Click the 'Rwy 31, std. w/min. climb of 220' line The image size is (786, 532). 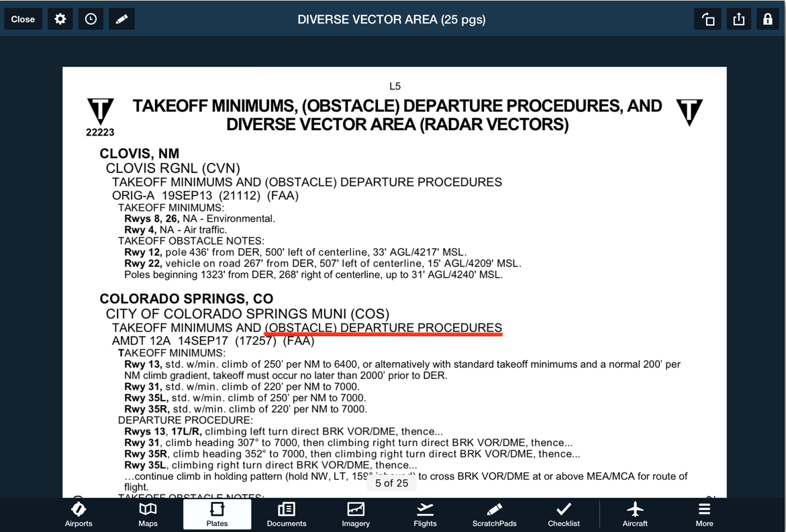point(242,386)
